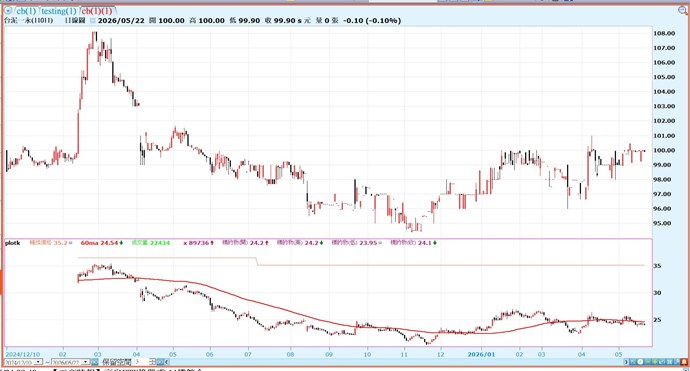Click the small square before 2026/05/22

[x=92, y=21]
